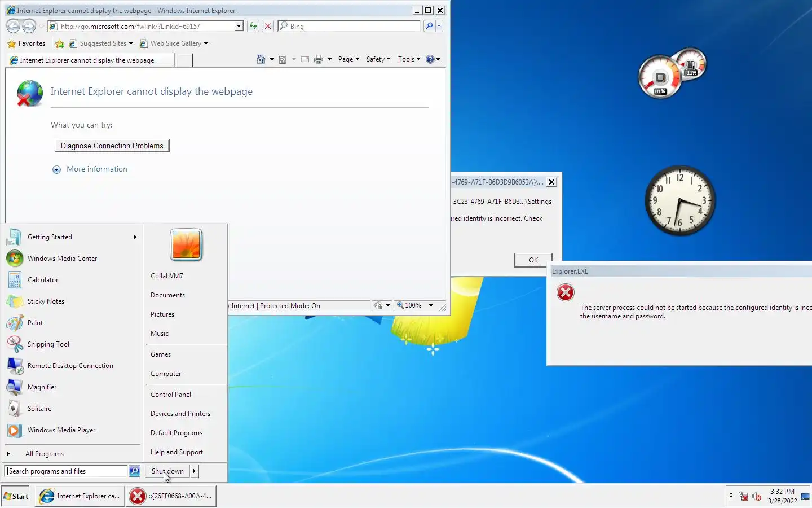Click the user account flower picture
This screenshot has width=812, height=508.
186,244
